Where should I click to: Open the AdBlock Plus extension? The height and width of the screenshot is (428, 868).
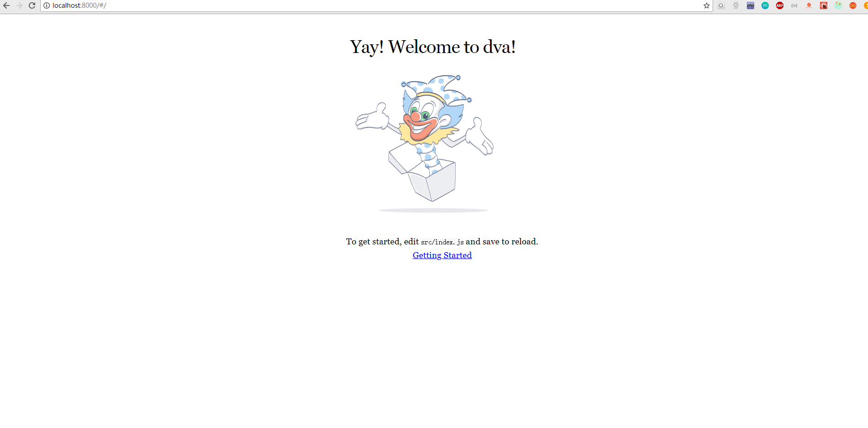pos(780,5)
